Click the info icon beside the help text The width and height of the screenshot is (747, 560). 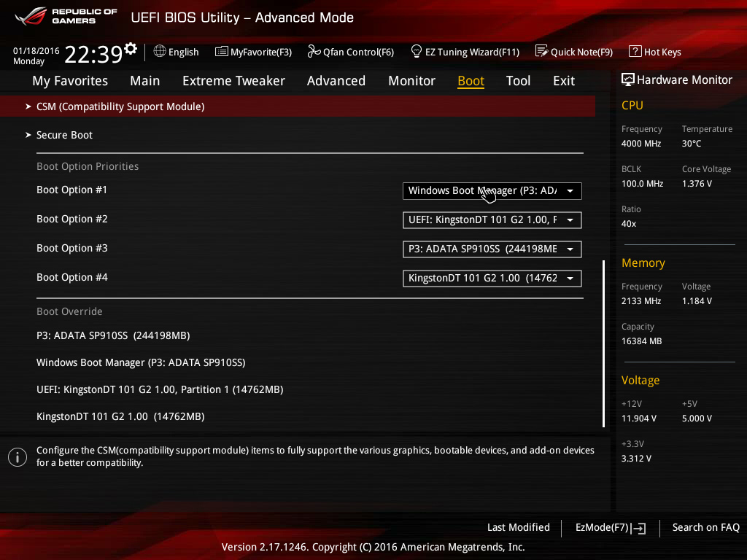[x=18, y=457]
